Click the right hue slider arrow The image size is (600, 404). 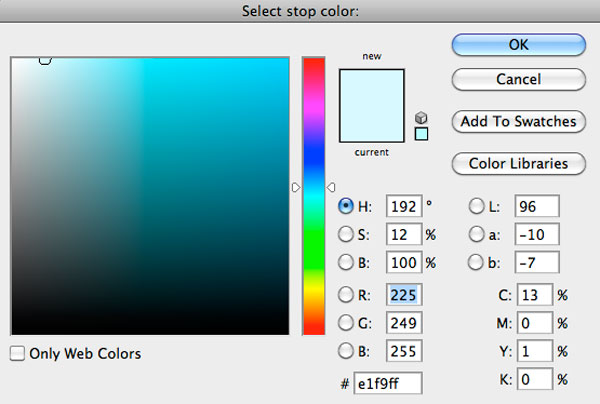331,187
